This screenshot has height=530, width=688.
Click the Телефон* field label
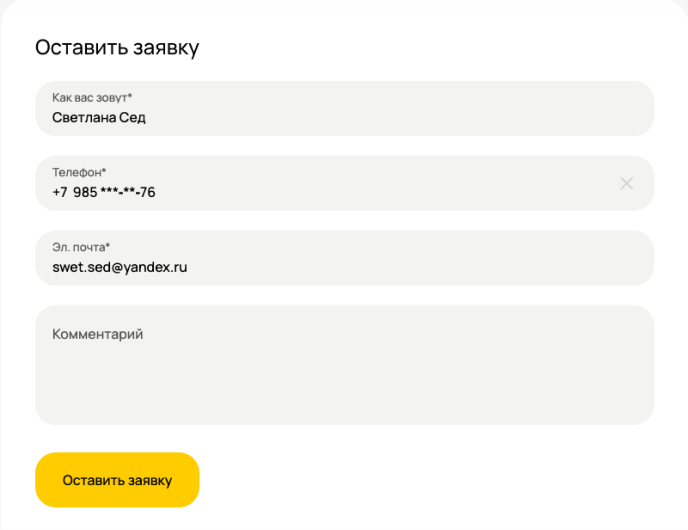click(79, 172)
